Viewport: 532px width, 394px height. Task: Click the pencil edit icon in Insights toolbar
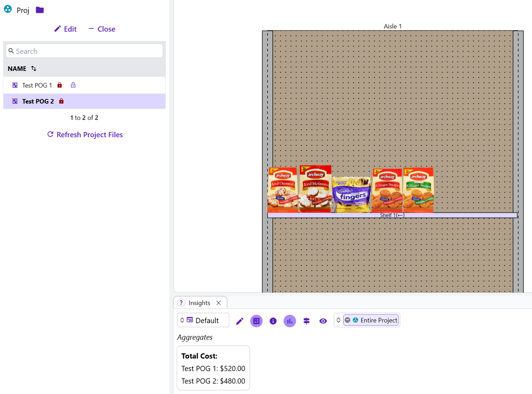[240, 321]
